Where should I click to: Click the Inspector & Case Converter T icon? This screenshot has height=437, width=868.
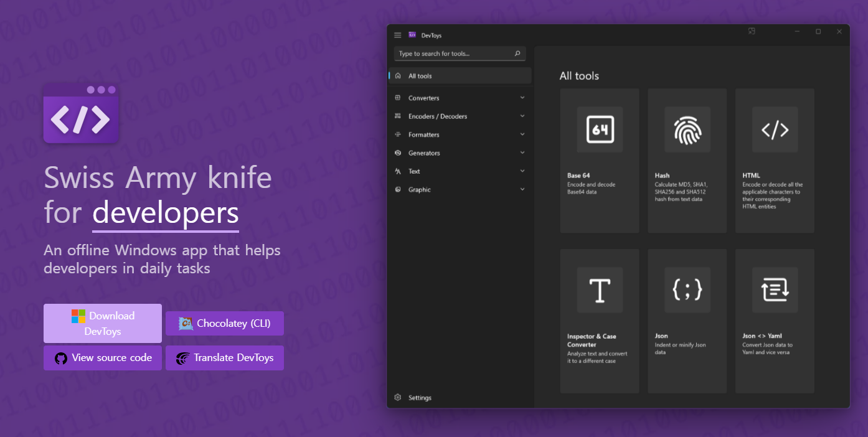600,290
